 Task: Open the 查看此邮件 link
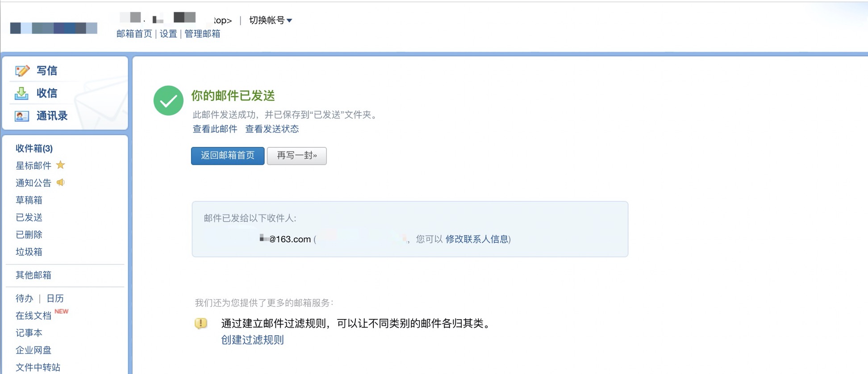[x=215, y=129]
